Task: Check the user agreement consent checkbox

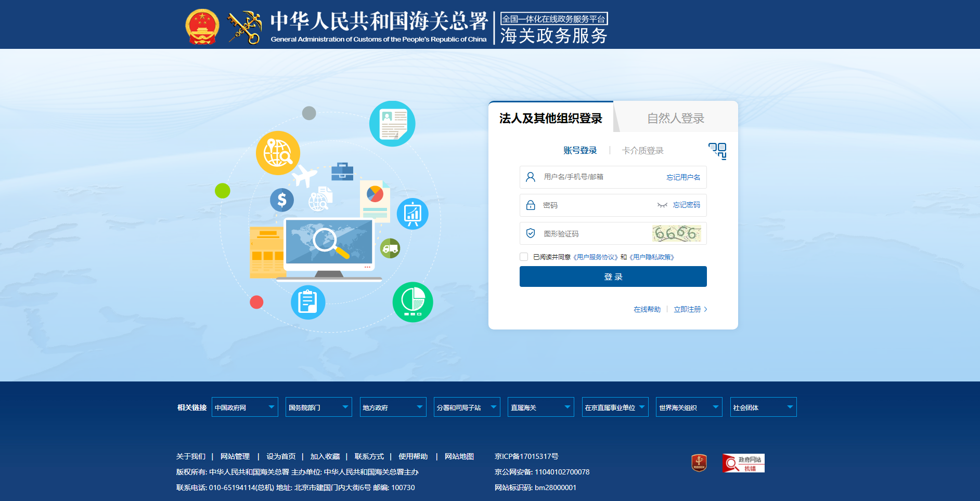Action: point(524,257)
